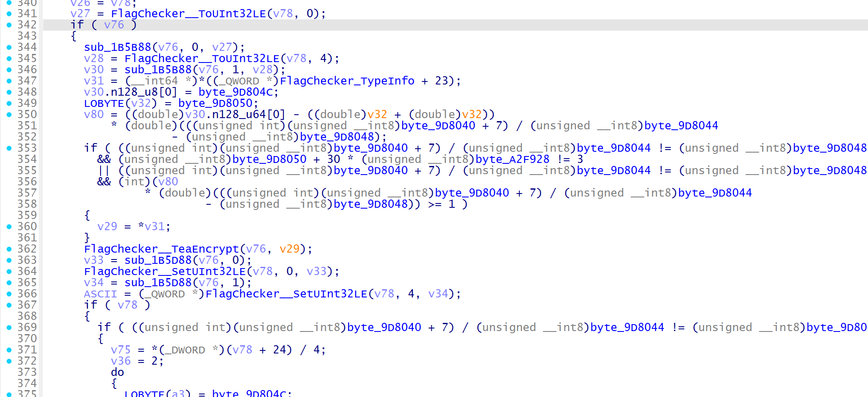Click line number 357 in the gutter
This screenshot has height=397, width=868.
[27, 193]
